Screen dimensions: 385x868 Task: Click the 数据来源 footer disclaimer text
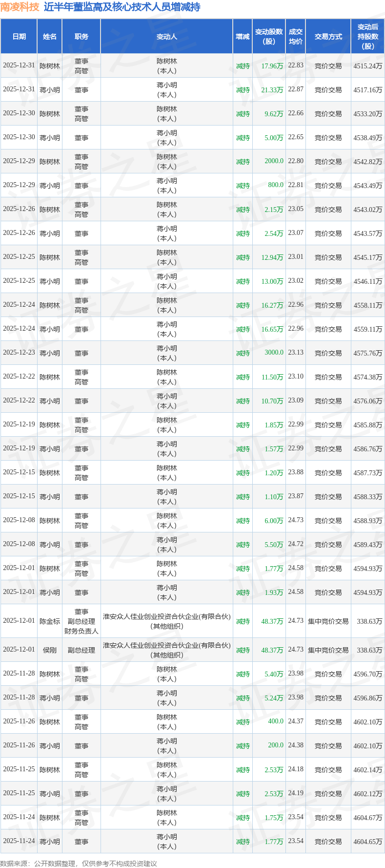coord(79,863)
